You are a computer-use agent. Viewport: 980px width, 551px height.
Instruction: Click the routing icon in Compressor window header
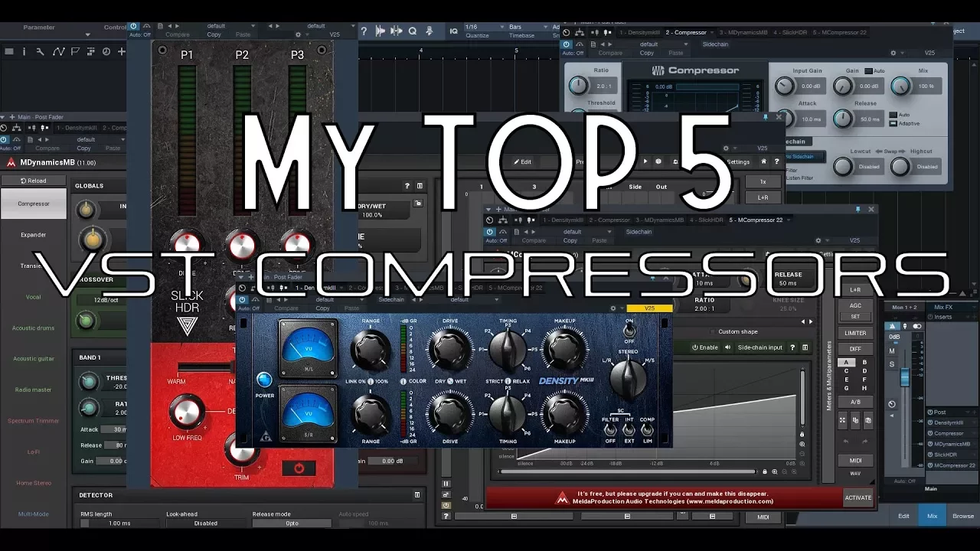[580, 33]
